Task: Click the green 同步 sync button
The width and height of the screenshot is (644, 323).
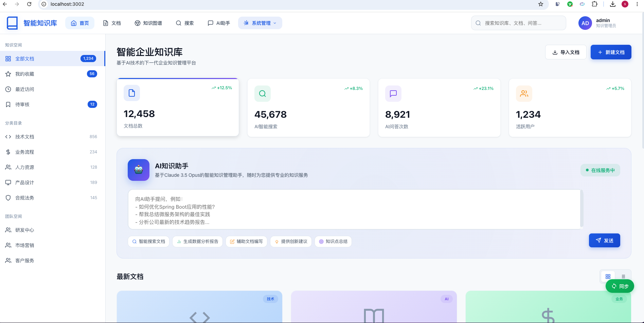Action: pyautogui.click(x=620, y=286)
